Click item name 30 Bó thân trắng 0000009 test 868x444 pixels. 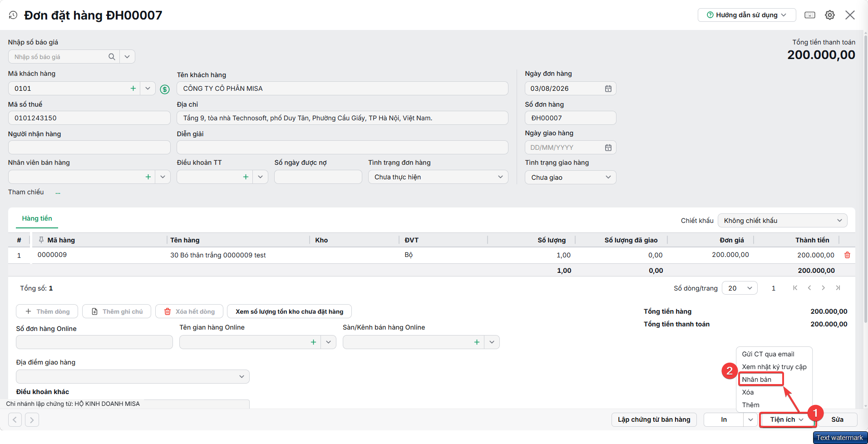218,255
